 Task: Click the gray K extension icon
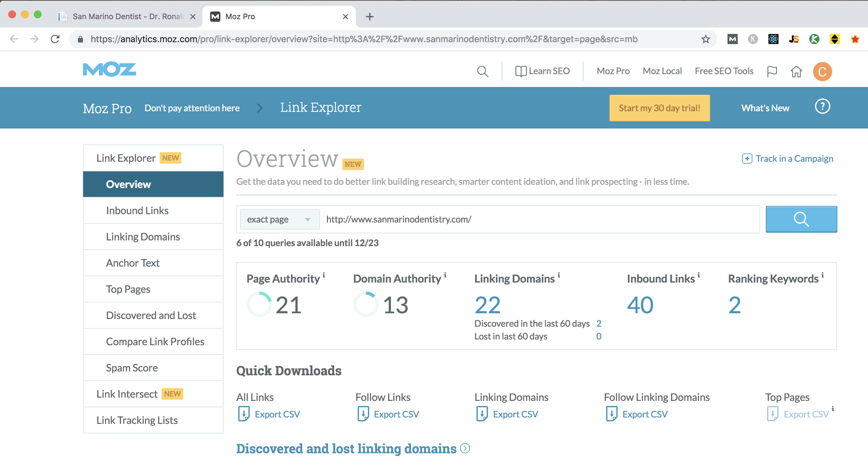pyautogui.click(x=753, y=39)
